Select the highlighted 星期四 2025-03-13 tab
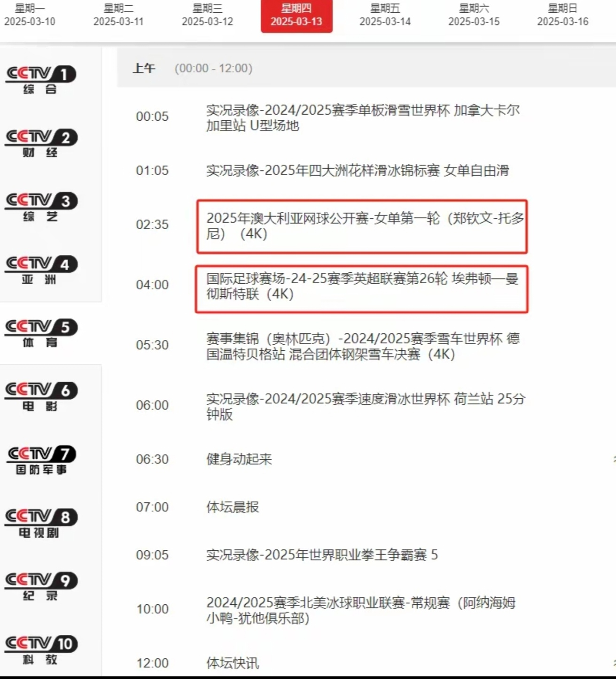The height and width of the screenshot is (679, 616). pos(296,15)
